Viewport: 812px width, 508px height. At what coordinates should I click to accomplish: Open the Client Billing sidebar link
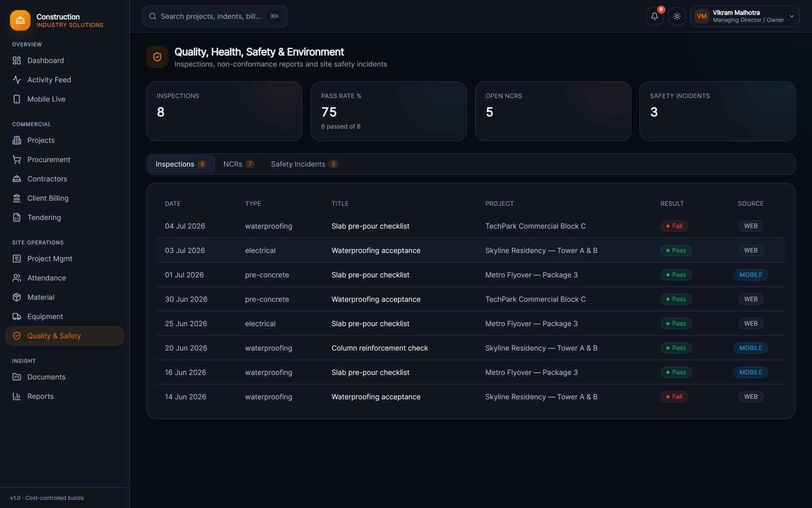coord(64,198)
